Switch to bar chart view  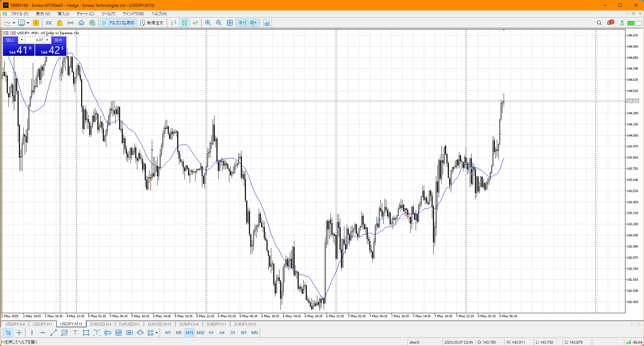click(x=174, y=23)
